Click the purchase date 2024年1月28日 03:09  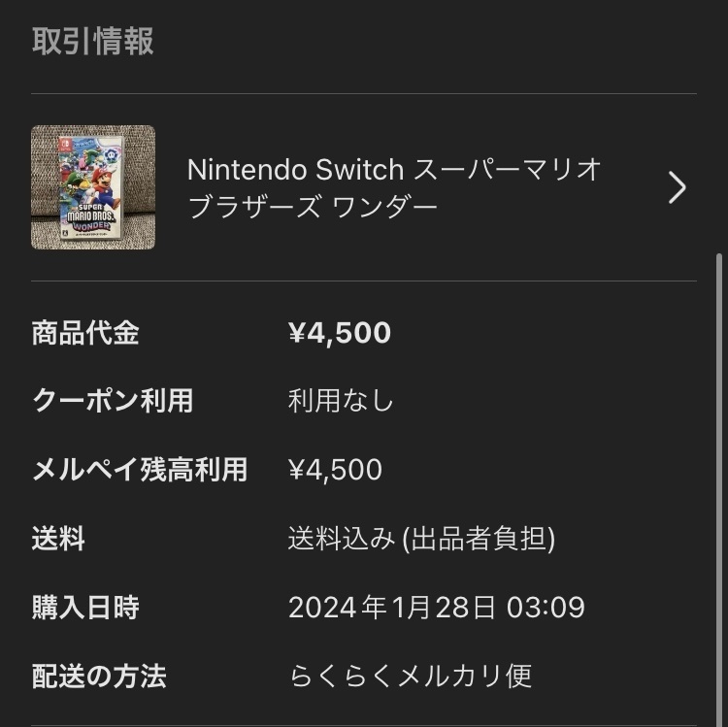point(436,608)
